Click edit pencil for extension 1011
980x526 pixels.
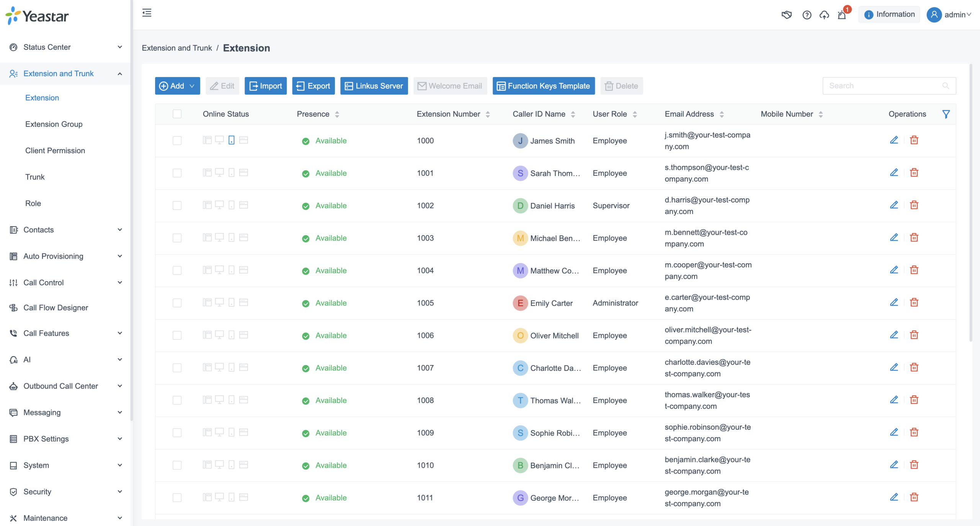tap(894, 497)
